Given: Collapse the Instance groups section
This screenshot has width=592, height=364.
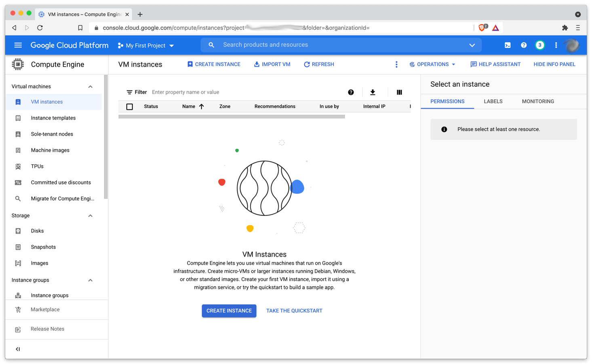Looking at the screenshot, I should tap(91, 280).
